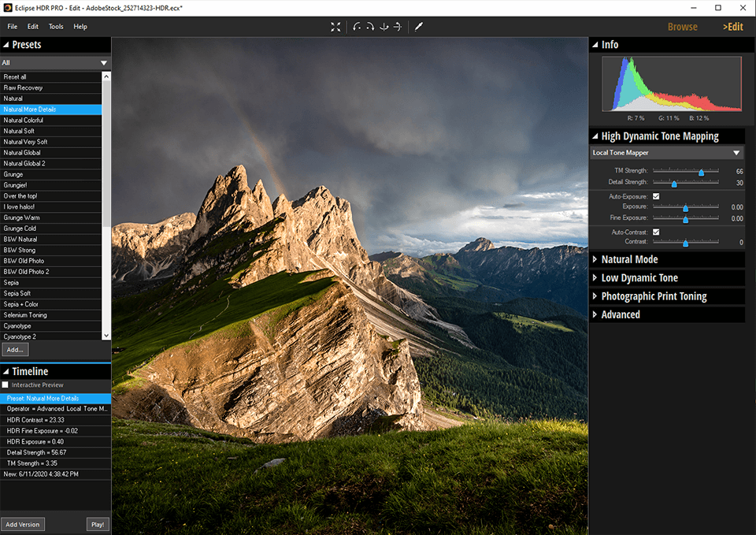
Task: Expand the Natural Mode section
Action: pos(629,259)
